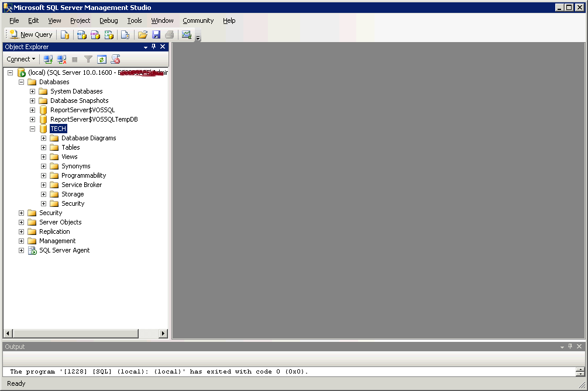
Task: Expand the ReportServer$VOSSQL database
Action: (x=33, y=110)
